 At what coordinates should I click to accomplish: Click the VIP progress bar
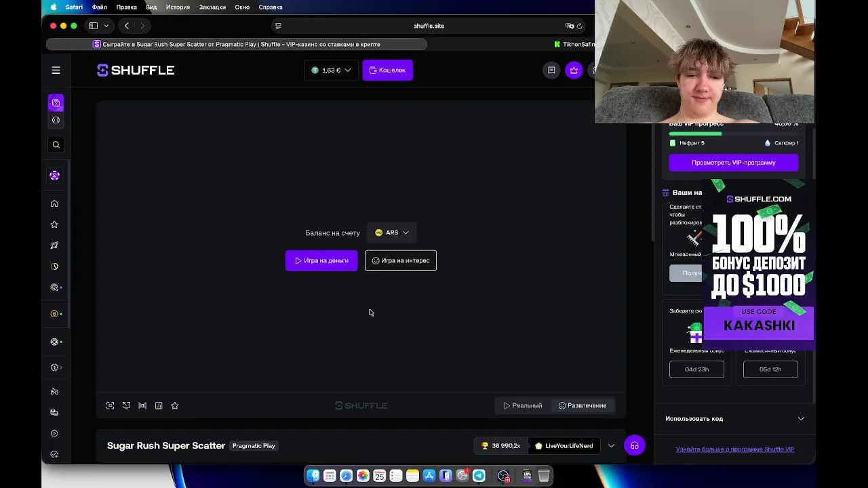734,134
